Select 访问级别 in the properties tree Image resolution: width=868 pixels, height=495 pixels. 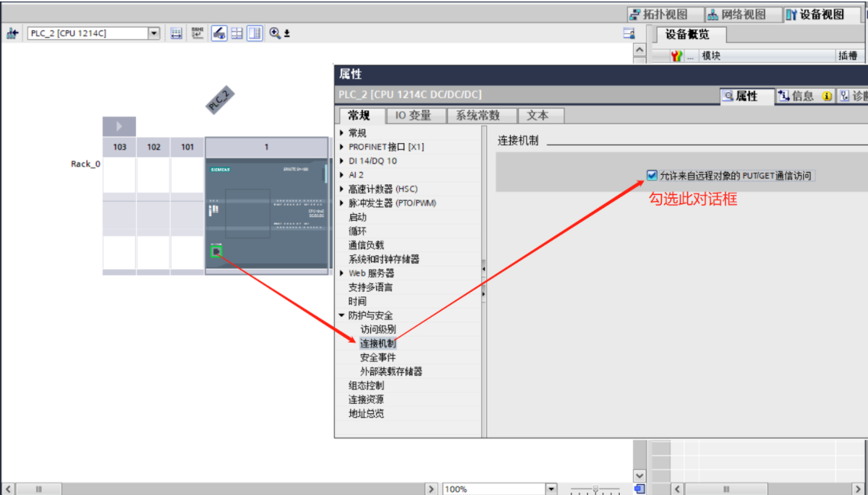tap(378, 330)
